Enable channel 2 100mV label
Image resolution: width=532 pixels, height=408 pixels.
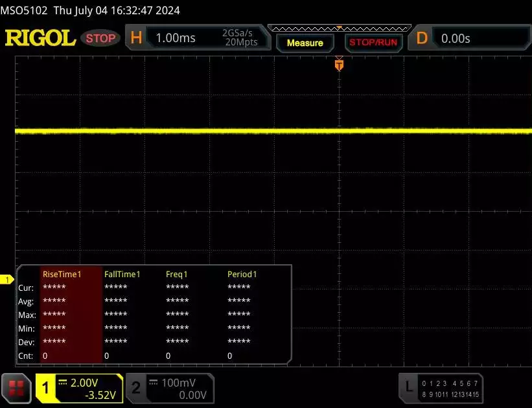click(178, 383)
